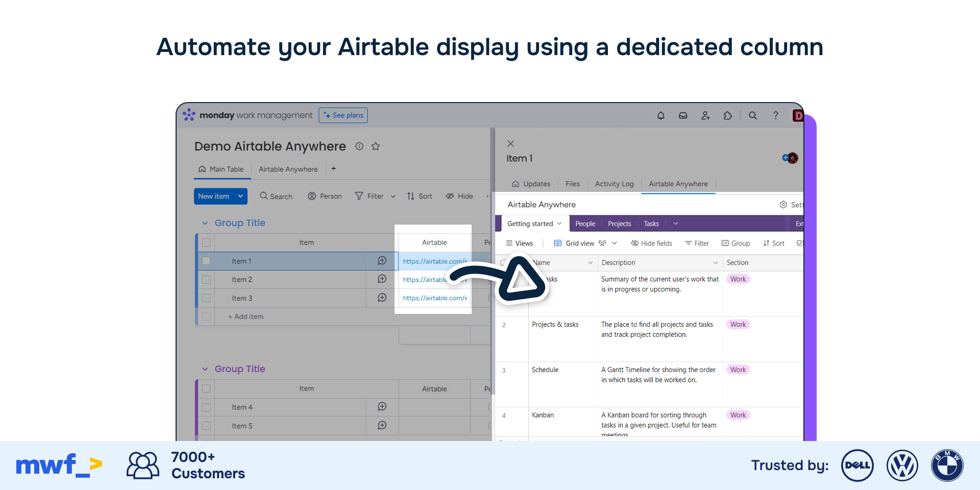This screenshot has width=980, height=490.
Task: Star the Demo Airtable Anywhere board
Action: tap(376, 146)
